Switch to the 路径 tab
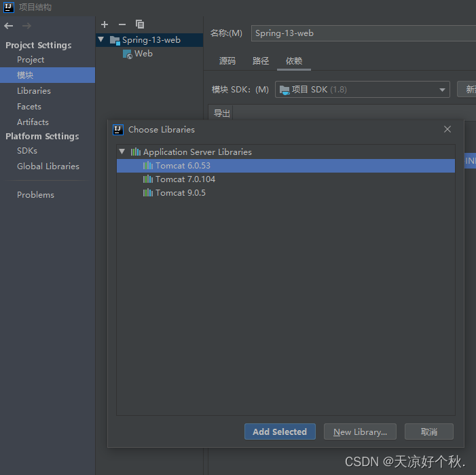 [x=261, y=61]
